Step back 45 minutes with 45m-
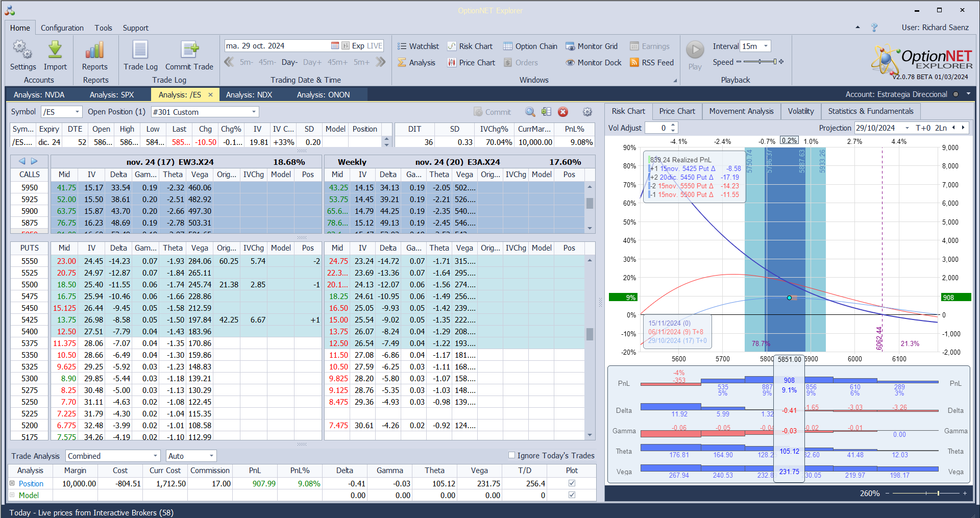The height and width of the screenshot is (518, 980). point(267,62)
